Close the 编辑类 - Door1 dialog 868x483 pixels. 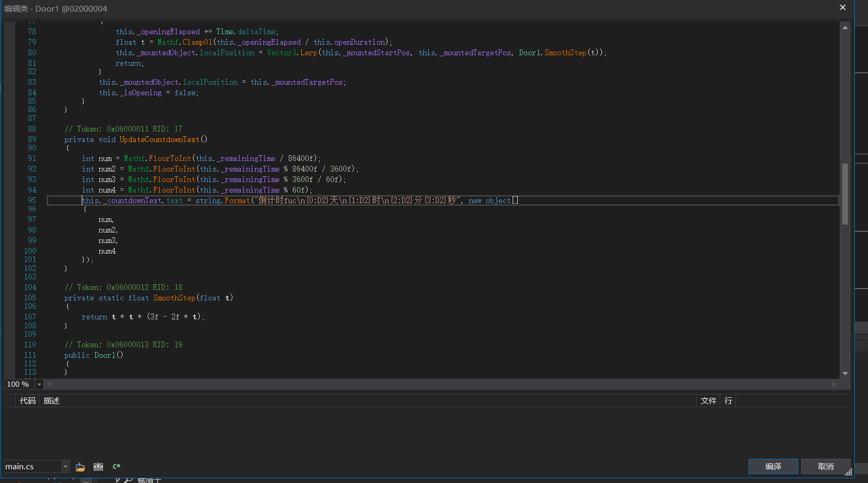pos(843,7)
